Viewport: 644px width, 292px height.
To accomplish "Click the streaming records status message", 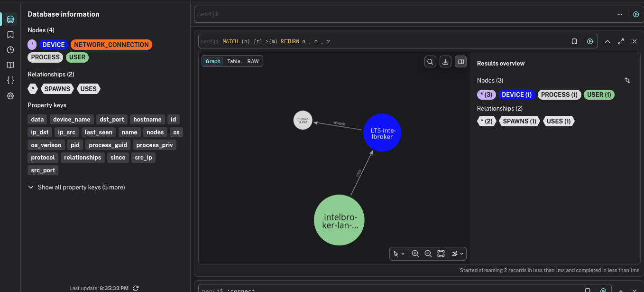I will point(550,270).
